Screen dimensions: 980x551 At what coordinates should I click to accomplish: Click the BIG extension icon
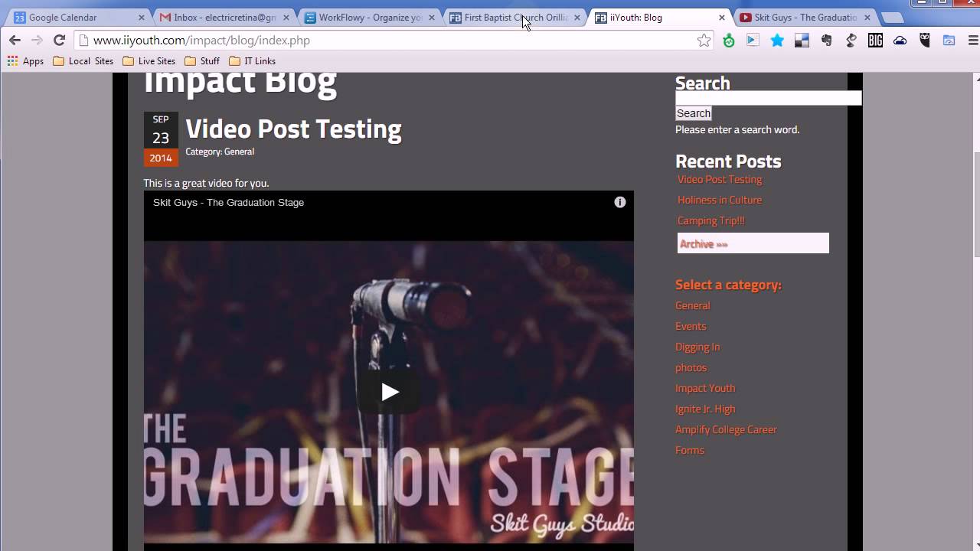[x=875, y=41]
